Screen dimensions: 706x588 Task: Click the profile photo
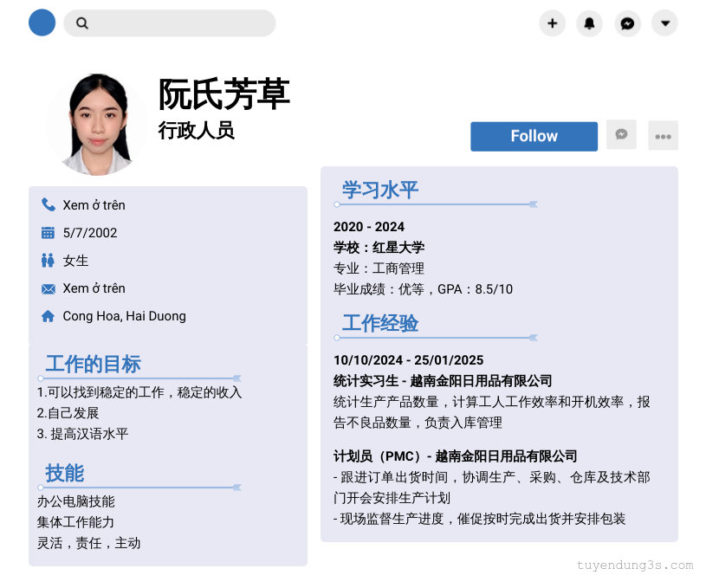(97, 124)
